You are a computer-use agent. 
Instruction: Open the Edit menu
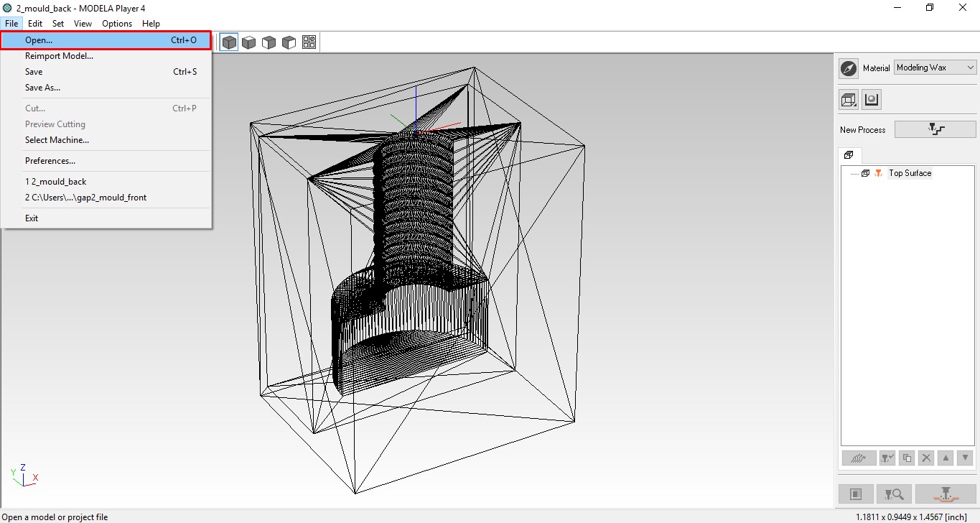click(x=35, y=24)
